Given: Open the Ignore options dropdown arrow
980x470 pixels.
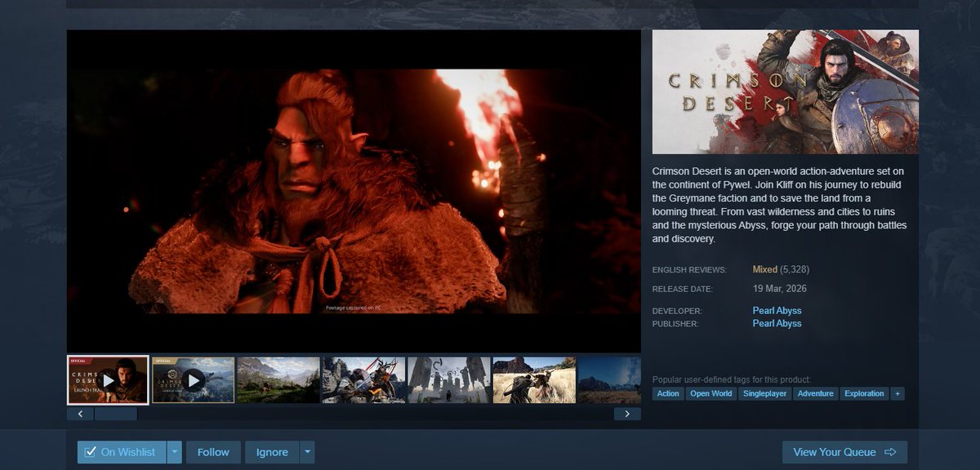Looking at the screenshot, I should pyautogui.click(x=307, y=452).
